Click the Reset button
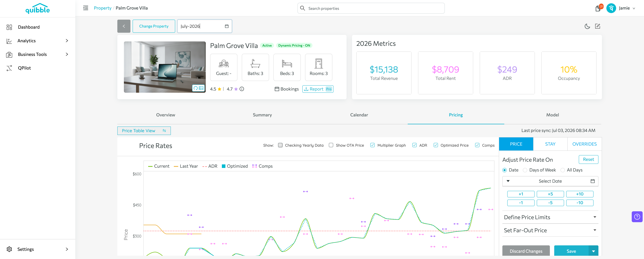This screenshot has width=644, height=259. 588,159
